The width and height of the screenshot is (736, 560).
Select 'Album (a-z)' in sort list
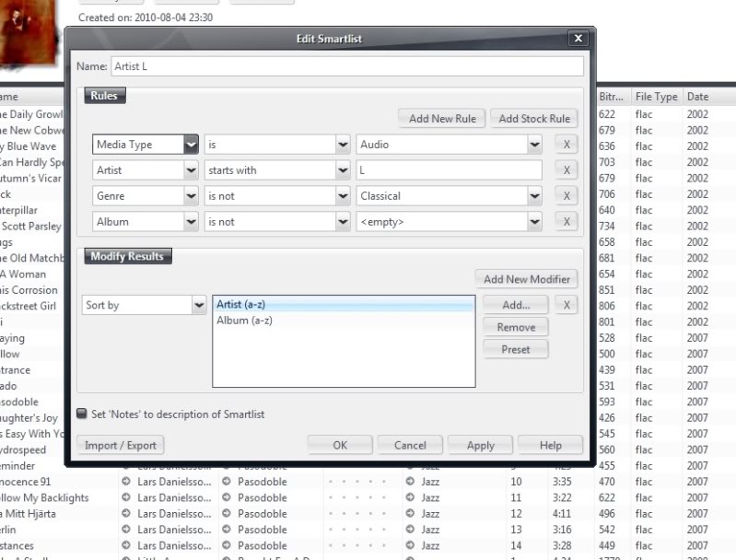[x=344, y=321]
